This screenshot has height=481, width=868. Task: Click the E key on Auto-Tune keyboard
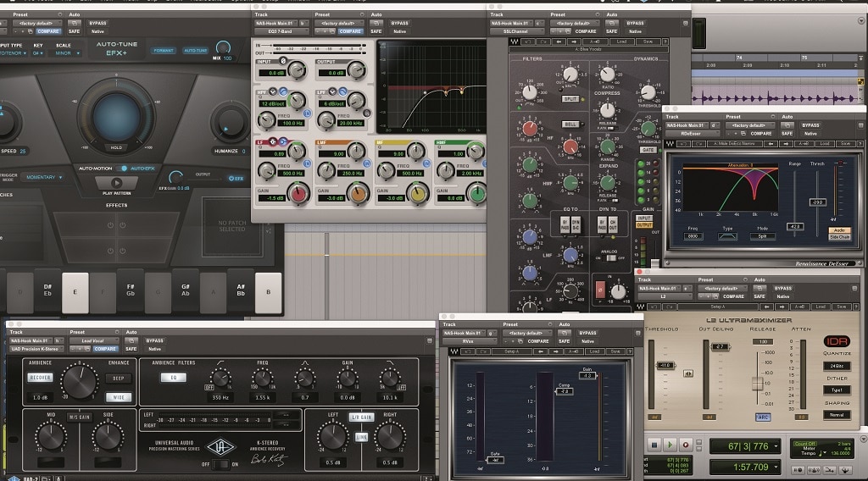point(75,292)
